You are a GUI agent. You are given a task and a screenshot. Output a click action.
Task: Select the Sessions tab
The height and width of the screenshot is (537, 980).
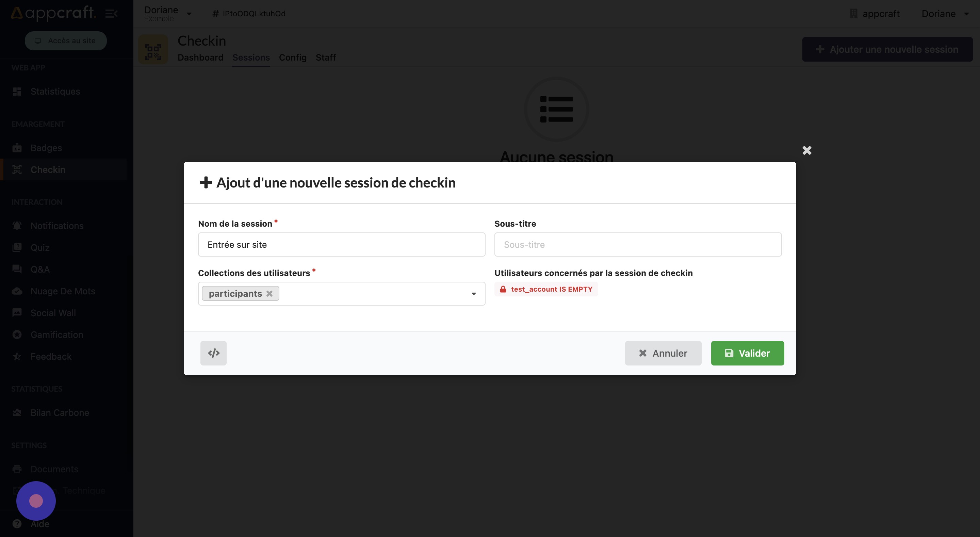click(251, 57)
